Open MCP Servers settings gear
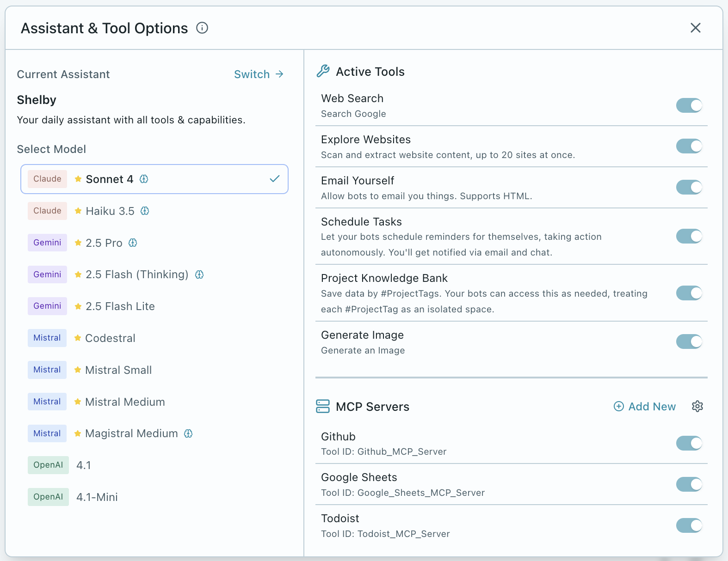The image size is (728, 561). pyautogui.click(x=697, y=406)
